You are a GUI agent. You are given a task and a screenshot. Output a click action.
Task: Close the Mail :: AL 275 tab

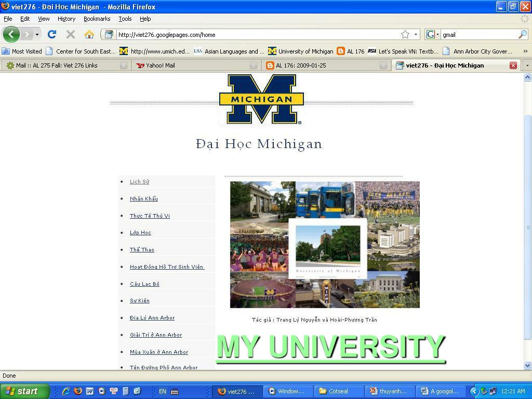click(124, 65)
